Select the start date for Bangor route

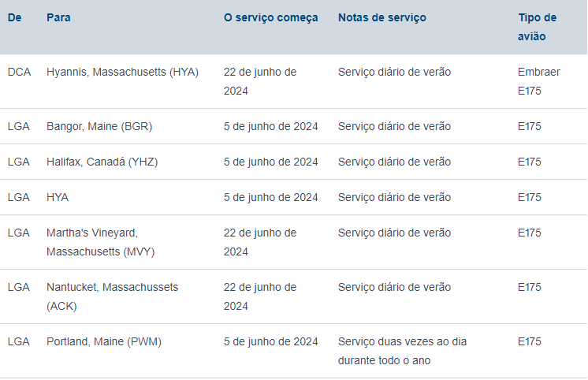(x=270, y=126)
